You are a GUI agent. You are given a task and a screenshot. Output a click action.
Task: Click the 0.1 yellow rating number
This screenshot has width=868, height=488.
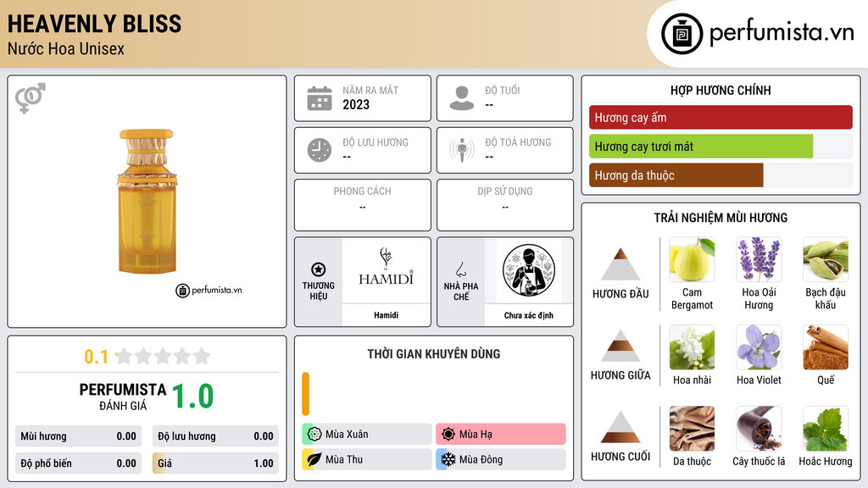pyautogui.click(x=97, y=357)
